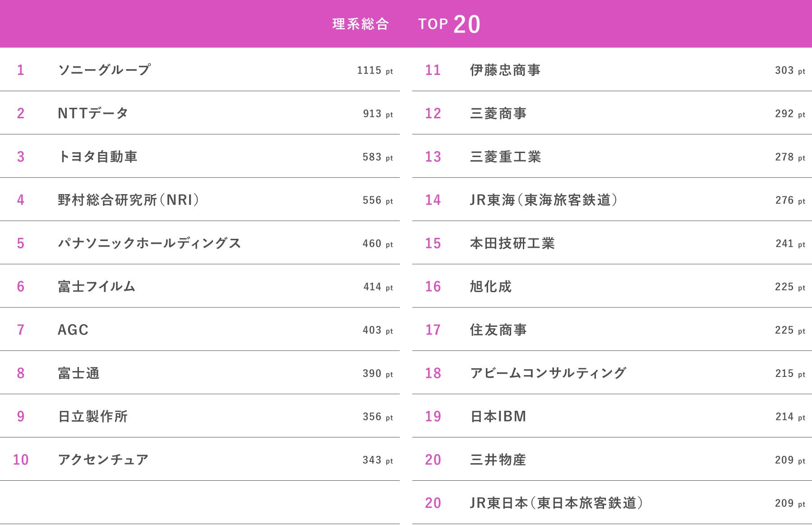Select the 旭化成 company name
812x525 pixels.
point(491,287)
